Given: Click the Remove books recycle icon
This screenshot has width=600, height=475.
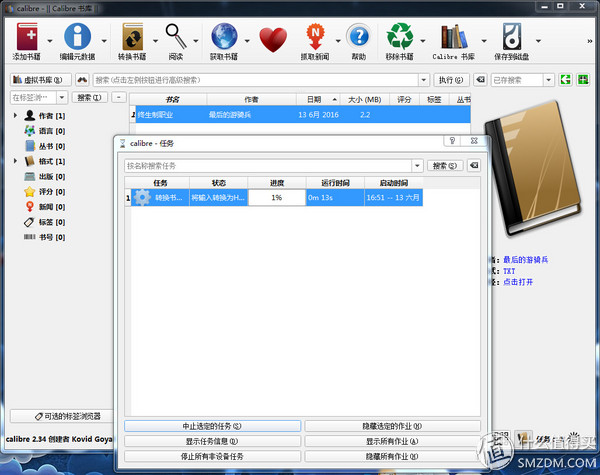Looking at the screenshot, I should coord(400,37).
